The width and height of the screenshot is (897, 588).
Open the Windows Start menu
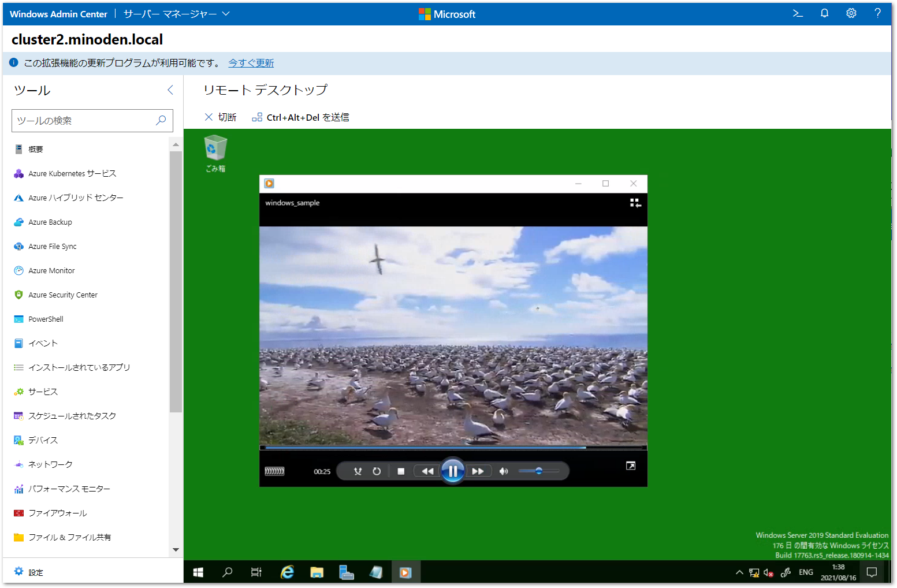pos(198,572)
